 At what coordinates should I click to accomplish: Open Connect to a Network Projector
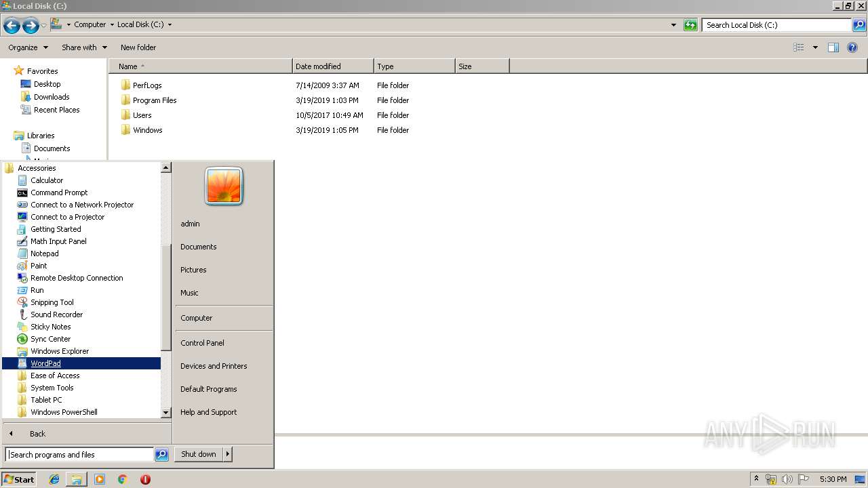click(x=82, y=205)
